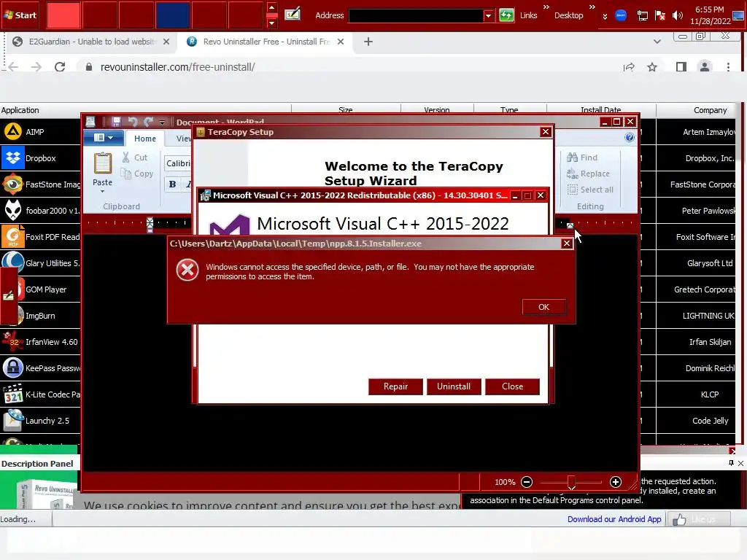The height and width of the screenshot is (560, 747).
Task: Expand the browser tab search chevron
Action: 657,42
